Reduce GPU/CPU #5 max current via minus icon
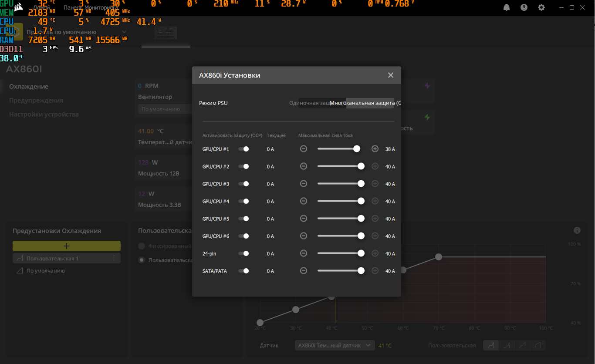The height and width of the screenshot is (364, 595). [x=304, y=219]
